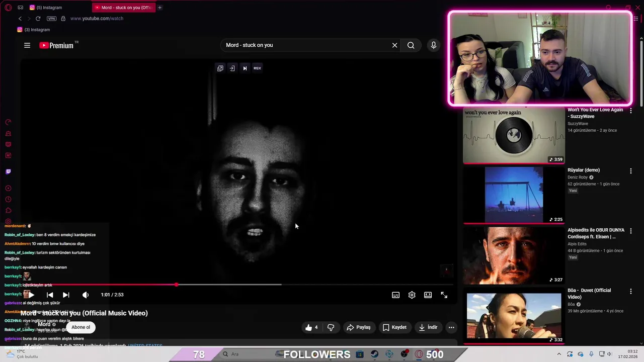Screen dimensions: 644x362
Task: Like the video
Action: (312, 327)
